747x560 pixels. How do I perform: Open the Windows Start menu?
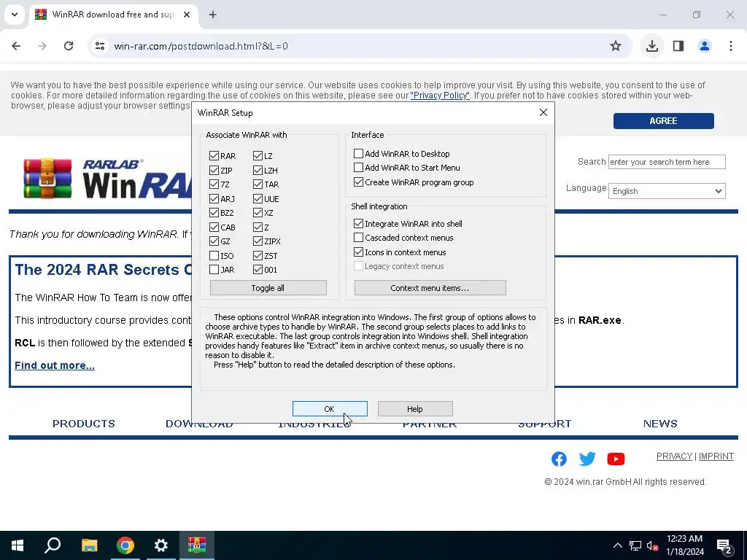pos(18,545)
